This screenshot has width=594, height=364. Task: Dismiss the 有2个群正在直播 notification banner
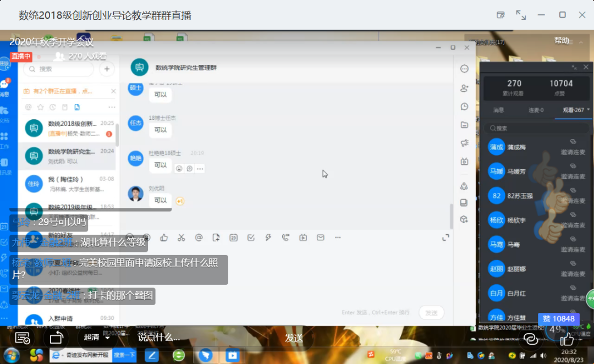click(113, 91)
